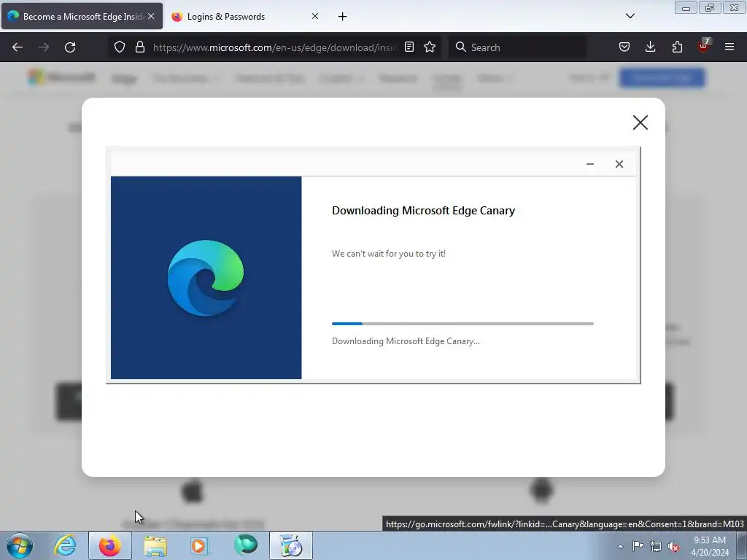
Task: Open the uBlock Origin extension icon
Action: click(x=704, y=46)
